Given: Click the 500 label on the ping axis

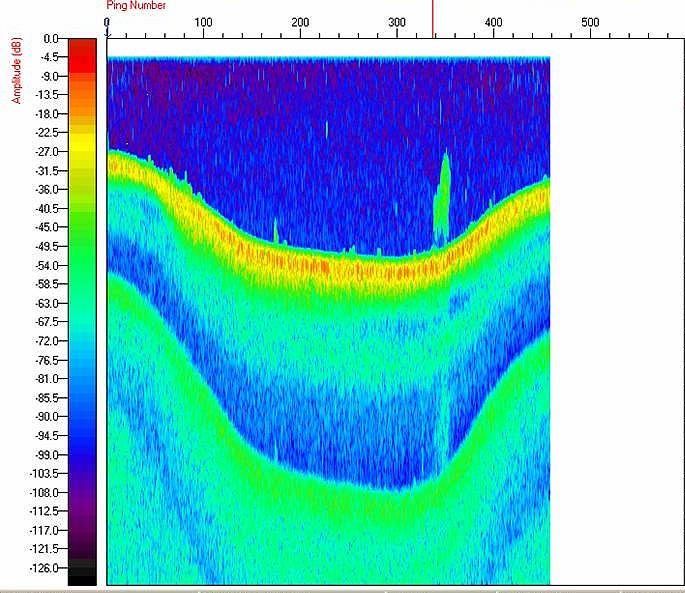Looking at the screenshot, I should point(590,21).
